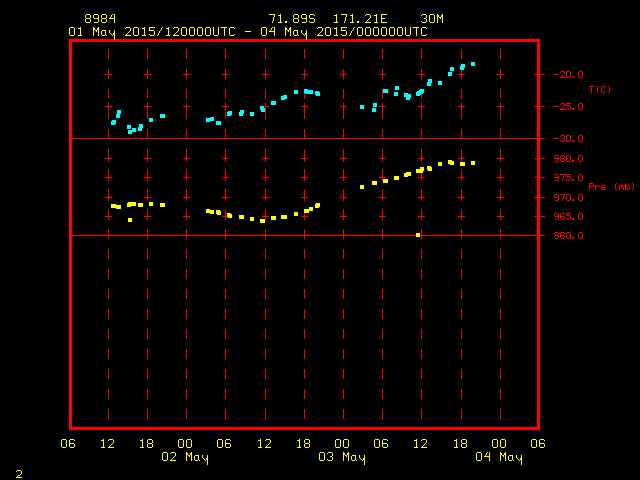The height and width of the screenshot is (480, 640).
Task: Click the end time 04 May 2015/000000UTC
Action: pyautogui.click(x=344, y=32)
